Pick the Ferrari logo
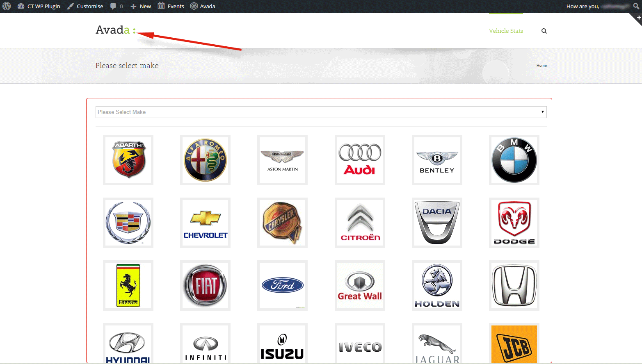 pos(128,285)
